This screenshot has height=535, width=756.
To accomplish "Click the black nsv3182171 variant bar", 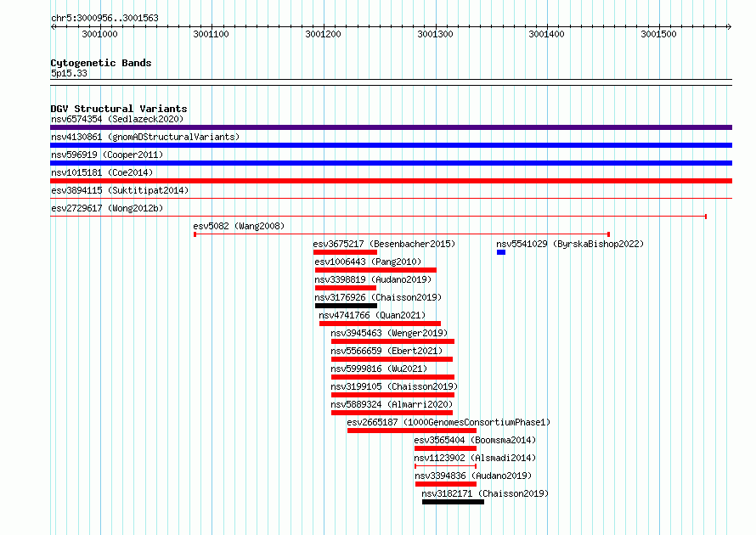I will (x=454, y=502).
